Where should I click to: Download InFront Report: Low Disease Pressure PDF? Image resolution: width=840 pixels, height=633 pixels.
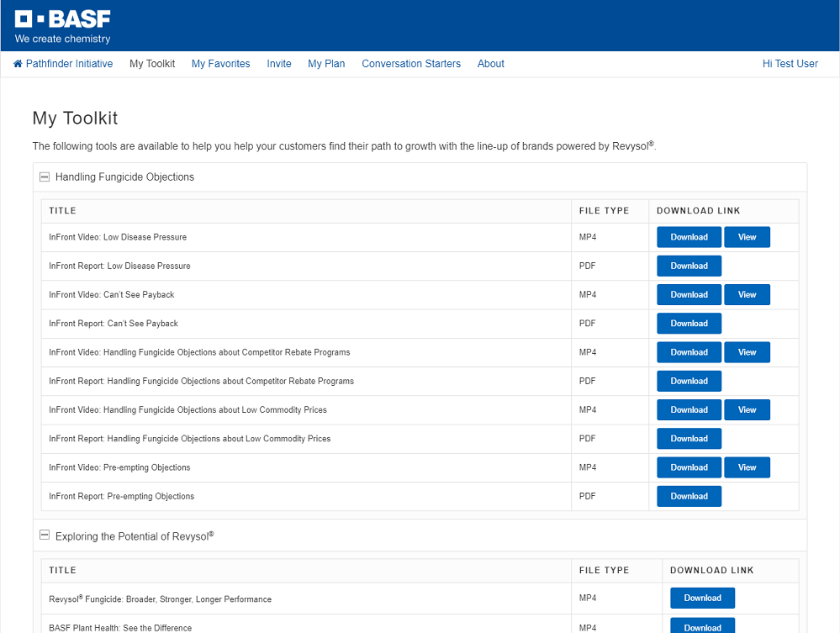(x=689, y=266)
